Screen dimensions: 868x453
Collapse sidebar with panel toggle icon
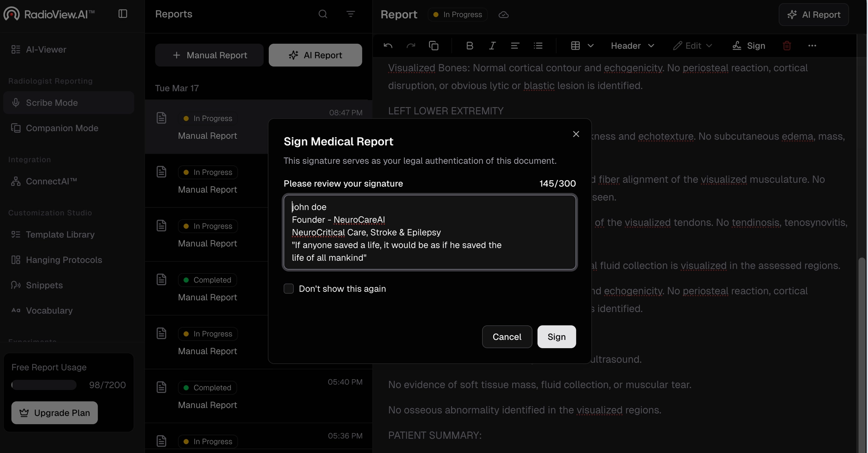[123, 14]
